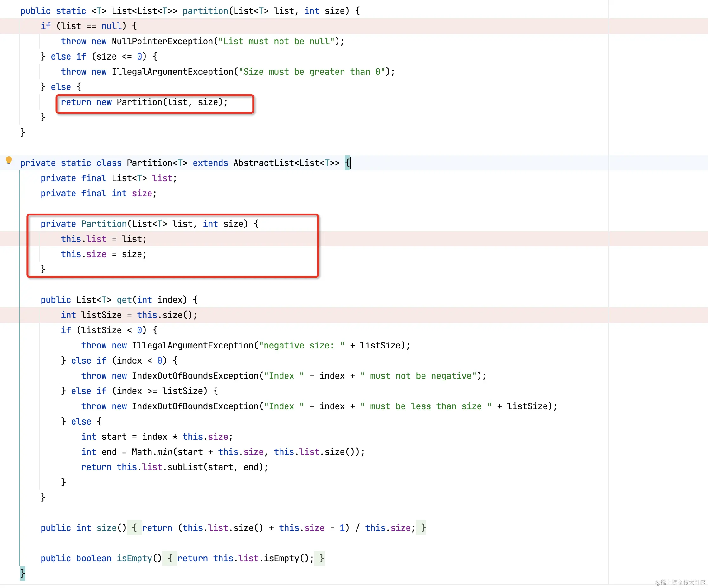708x588 pixels.
Task: Click the highlighted closing brace of Partition class
Action: click(23, 573)
